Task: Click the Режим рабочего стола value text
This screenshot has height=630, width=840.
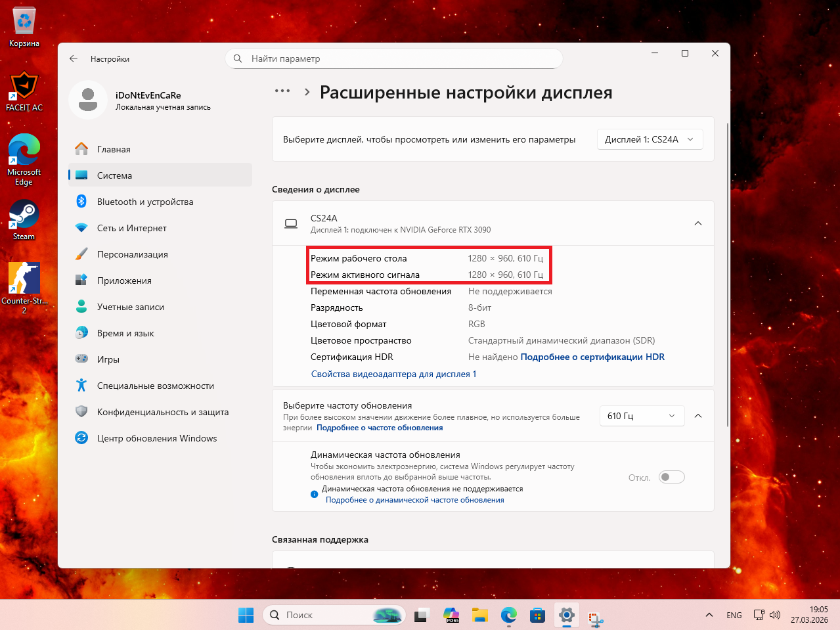Action: pos(506,258)
